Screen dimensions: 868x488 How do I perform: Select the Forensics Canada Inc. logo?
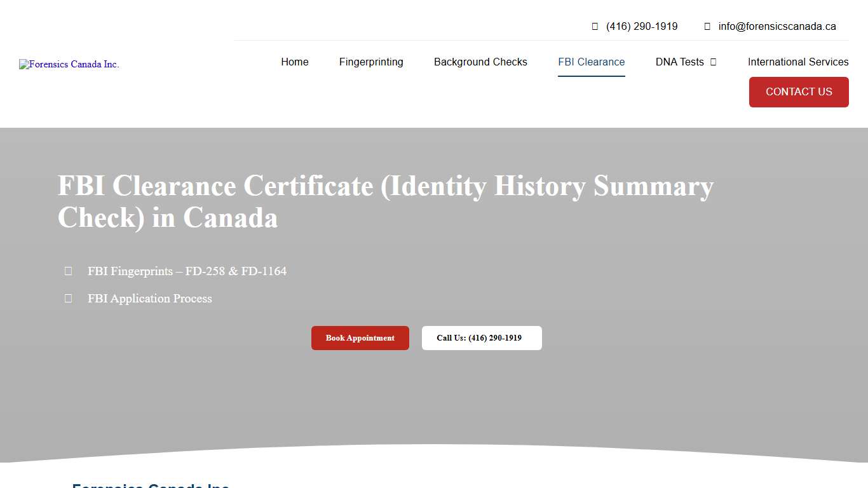[69, 64]
